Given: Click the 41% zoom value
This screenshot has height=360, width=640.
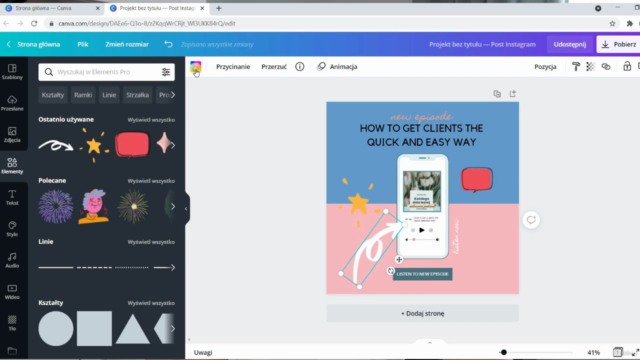Looking at the screenshot, I should (x=593, y=352).
